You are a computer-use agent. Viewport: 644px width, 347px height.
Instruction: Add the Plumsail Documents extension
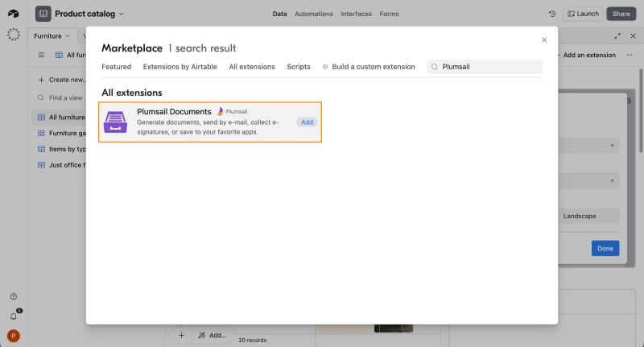(x=307, y=122)
